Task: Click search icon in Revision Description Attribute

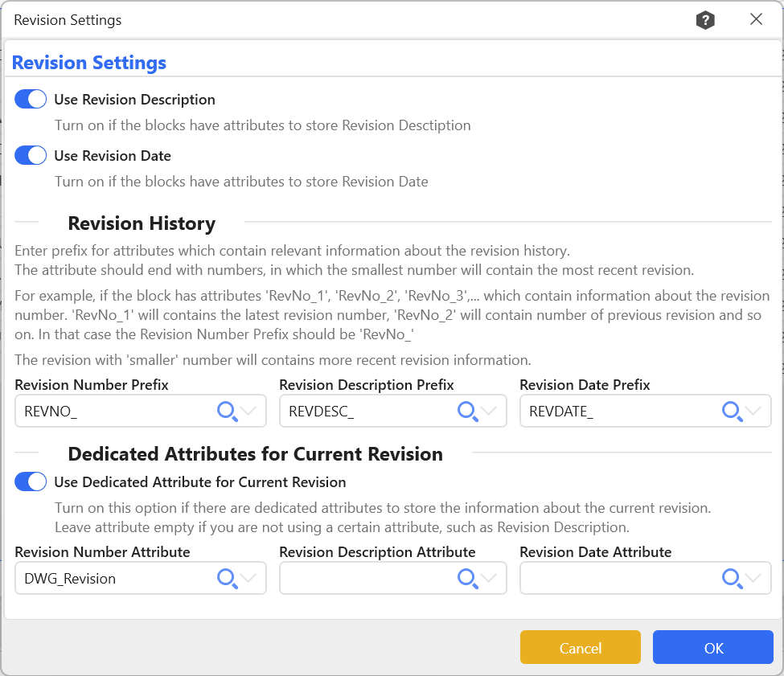Action: coord(467,578)
